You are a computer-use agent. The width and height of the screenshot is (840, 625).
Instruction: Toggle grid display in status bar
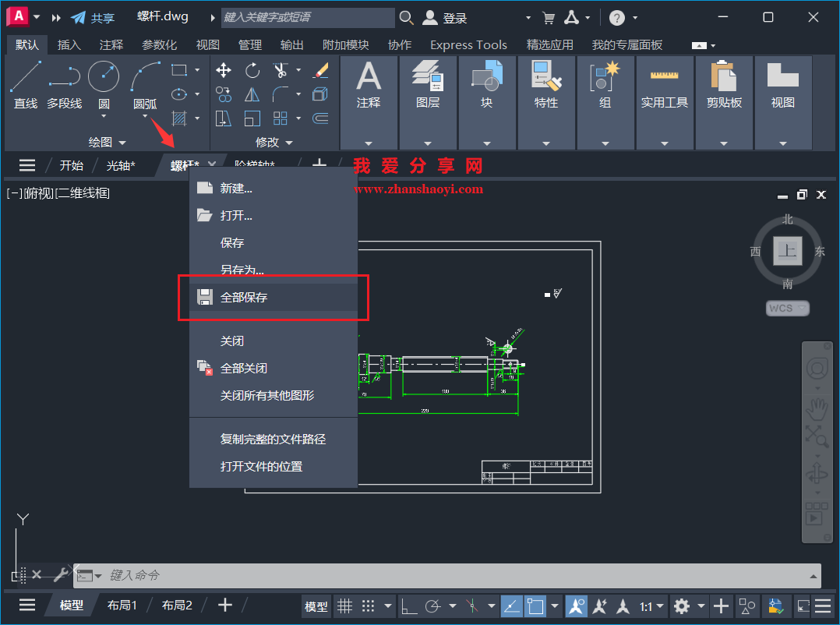pos(345,606)
